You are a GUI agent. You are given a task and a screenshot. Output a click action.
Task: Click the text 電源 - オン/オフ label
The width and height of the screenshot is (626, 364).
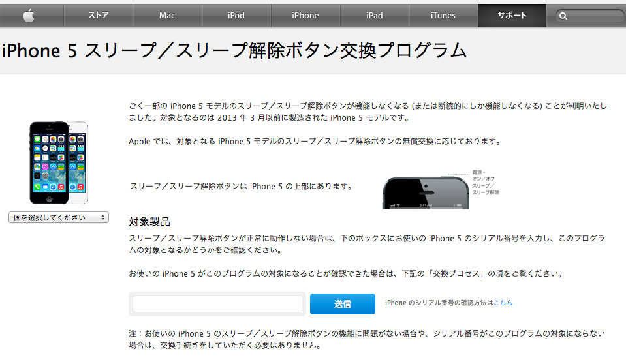pyautogui.click(x=484, y=175)
